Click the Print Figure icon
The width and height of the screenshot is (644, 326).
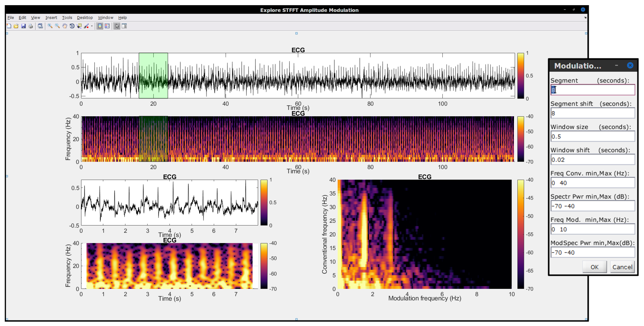(31, 26)
